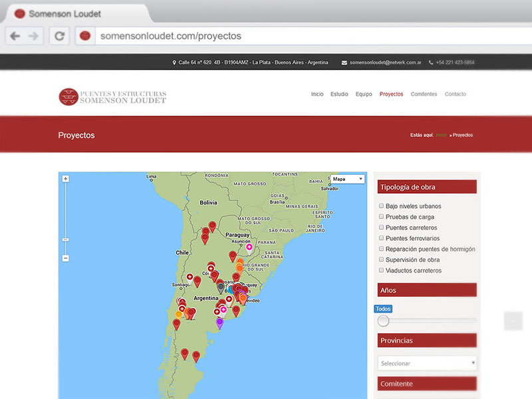Toggle the Puentes ferroviarios checkbox
The image size is (532, 399).
click(382, 238)
